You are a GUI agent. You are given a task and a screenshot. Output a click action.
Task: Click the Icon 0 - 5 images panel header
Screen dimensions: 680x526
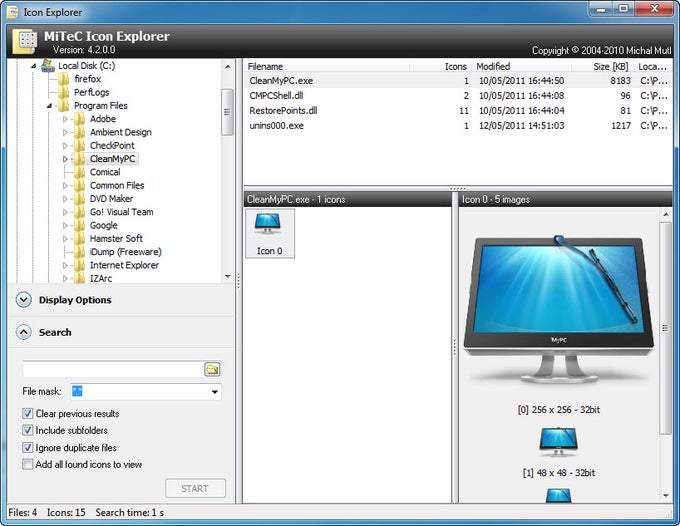click(x=566, y=199)
